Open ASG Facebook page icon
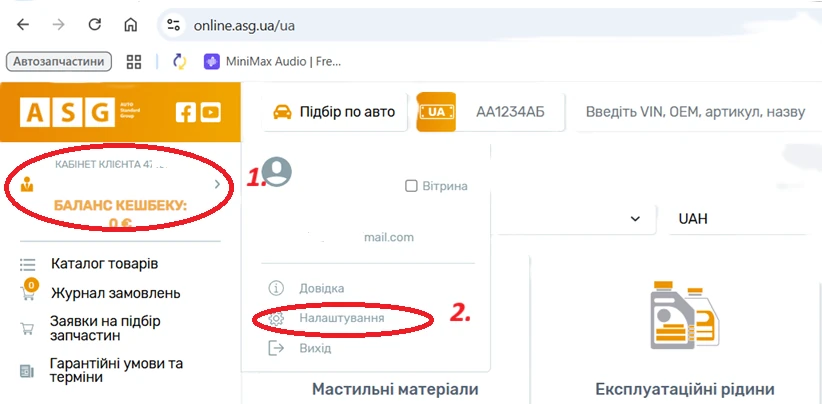The width and height of the screenshot is (822, 404). coord(186,112)
